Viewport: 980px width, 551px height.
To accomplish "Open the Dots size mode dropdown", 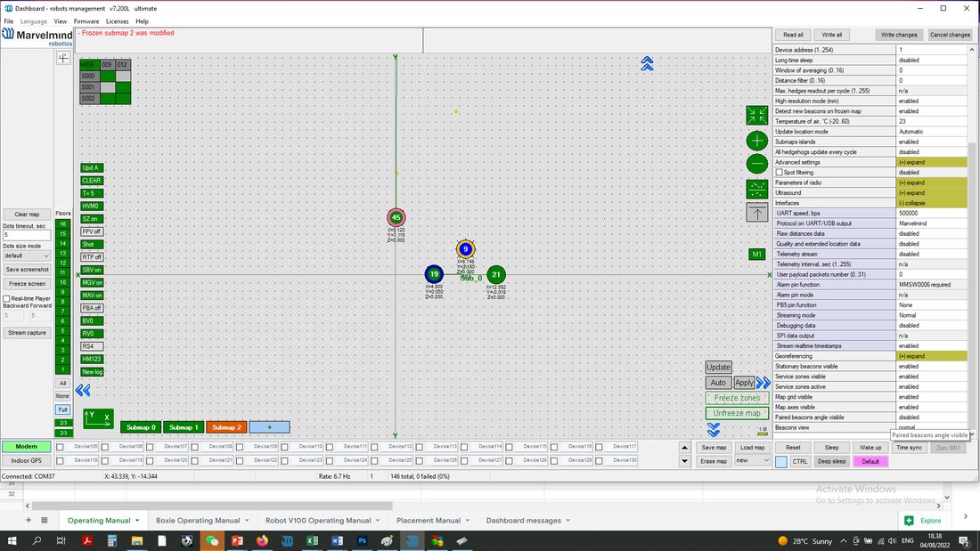I will 27,255.
